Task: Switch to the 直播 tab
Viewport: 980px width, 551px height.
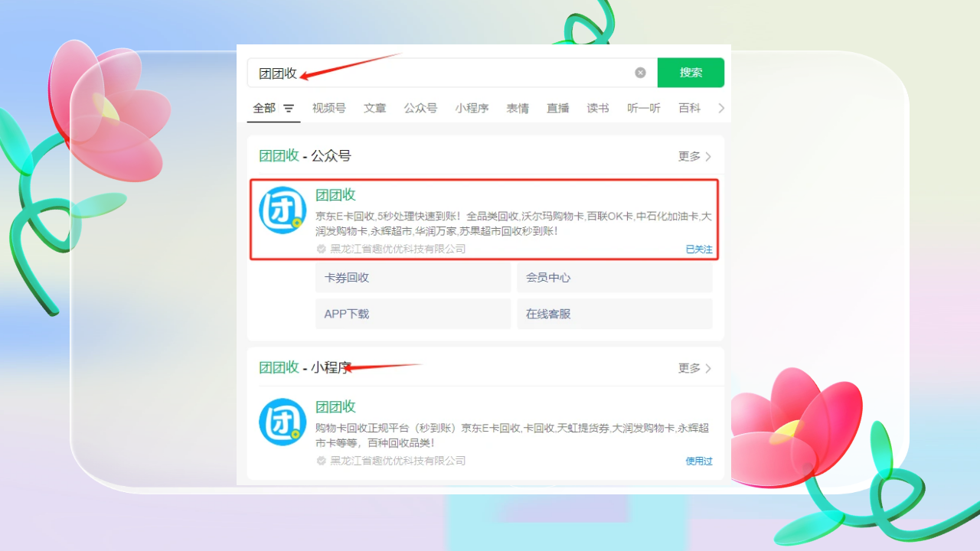Action: coord(558,109)
